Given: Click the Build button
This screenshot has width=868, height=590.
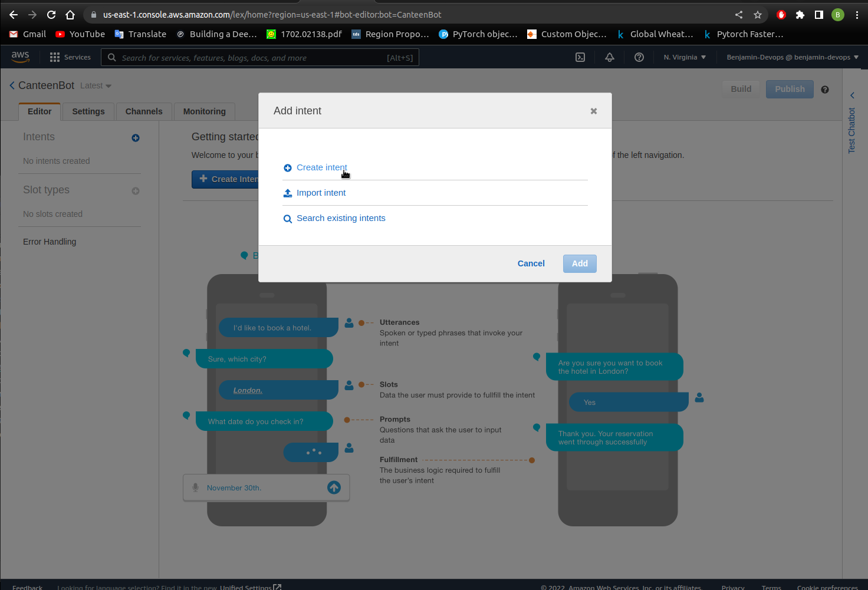Looking at the screenshot, I should (x=741, y=89).
